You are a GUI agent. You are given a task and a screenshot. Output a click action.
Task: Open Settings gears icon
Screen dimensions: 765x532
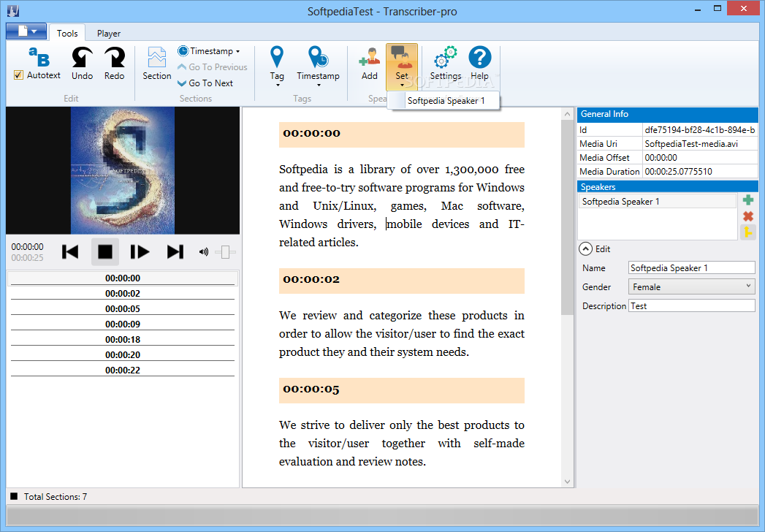pos(446,58)
